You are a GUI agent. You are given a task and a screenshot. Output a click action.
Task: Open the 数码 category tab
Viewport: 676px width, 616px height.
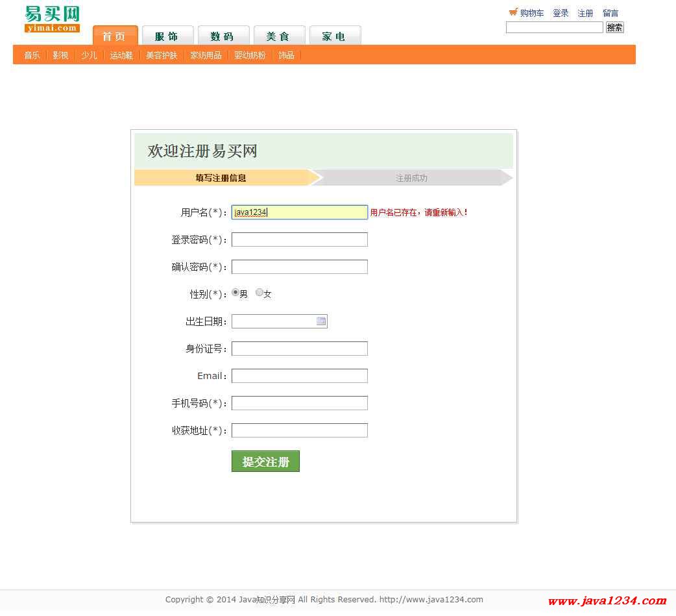(223, 36)
